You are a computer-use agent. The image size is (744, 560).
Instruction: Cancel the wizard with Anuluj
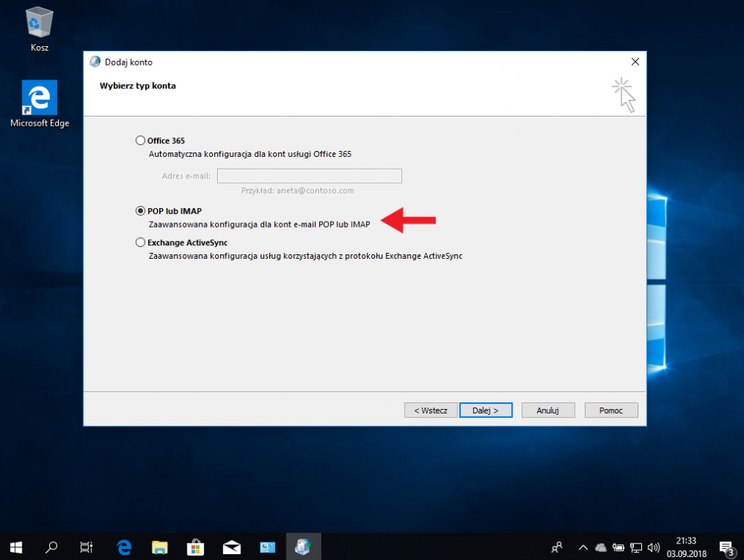pyautogui.click(x=548, y=411)
